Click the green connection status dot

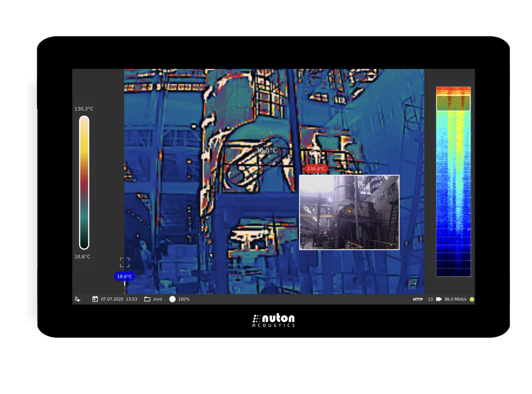472,299
